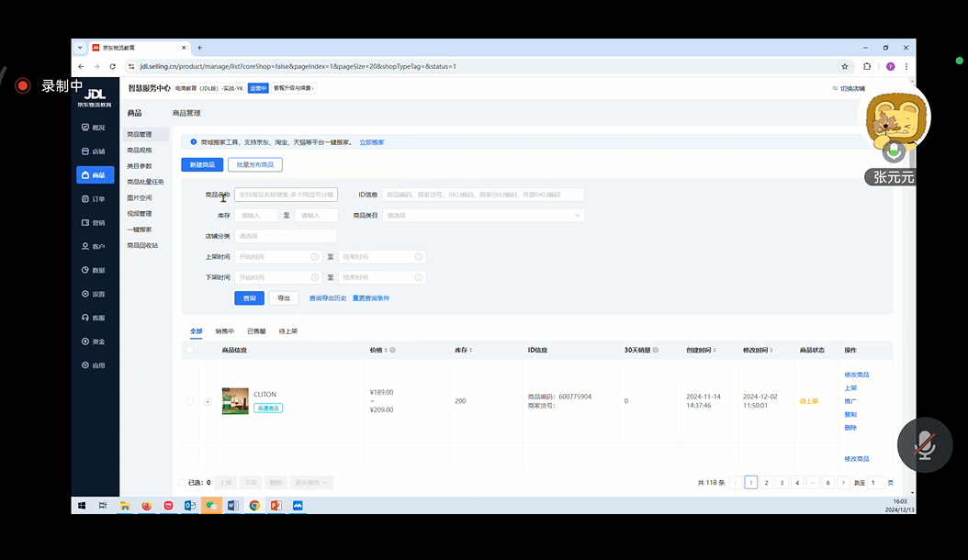968x560 pixels.
Task: Check the CLITON product row checkbox
Action: (190, 401)
